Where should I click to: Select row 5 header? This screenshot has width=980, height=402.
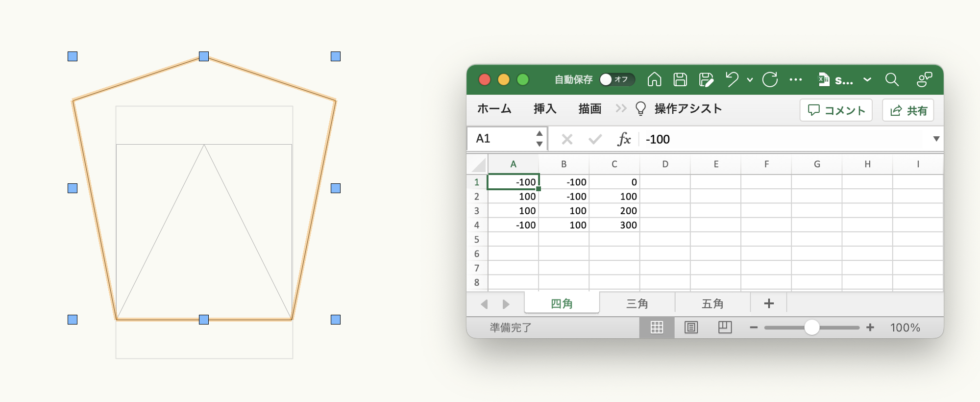coord(477,239)
